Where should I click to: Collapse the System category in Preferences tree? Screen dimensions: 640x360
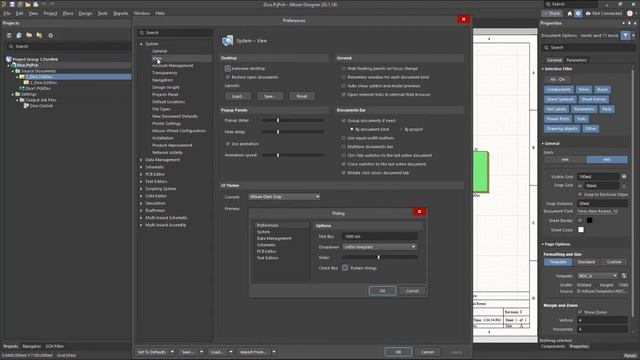(141, 44)
